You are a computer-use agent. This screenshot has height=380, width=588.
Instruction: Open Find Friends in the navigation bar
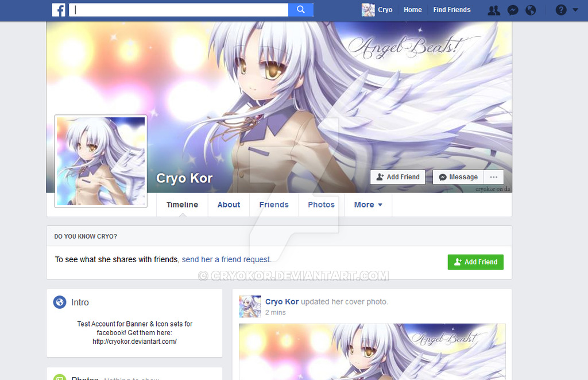(451, 10)
